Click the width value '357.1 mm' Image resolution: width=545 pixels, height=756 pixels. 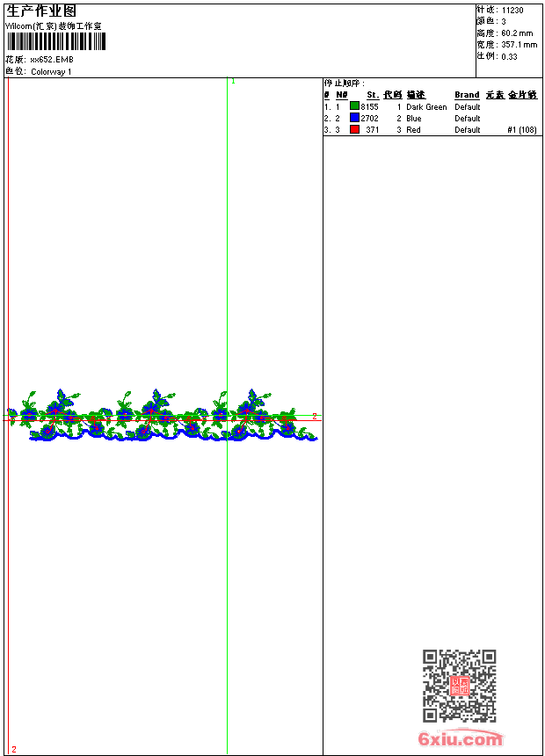(519, 45)
